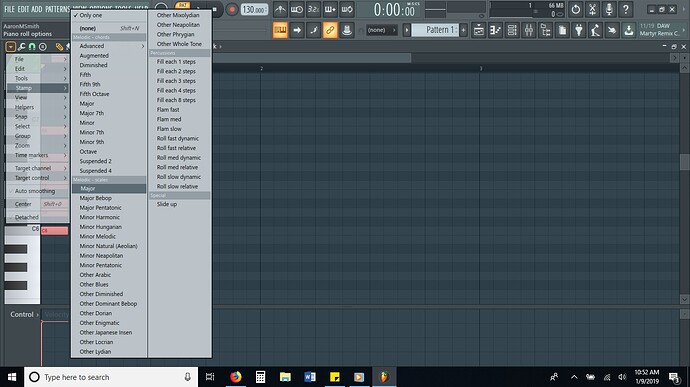Open the PATTERNS menu in the menu bar
The width and height of the screenshot is (690, 387).
pos(57,9)
